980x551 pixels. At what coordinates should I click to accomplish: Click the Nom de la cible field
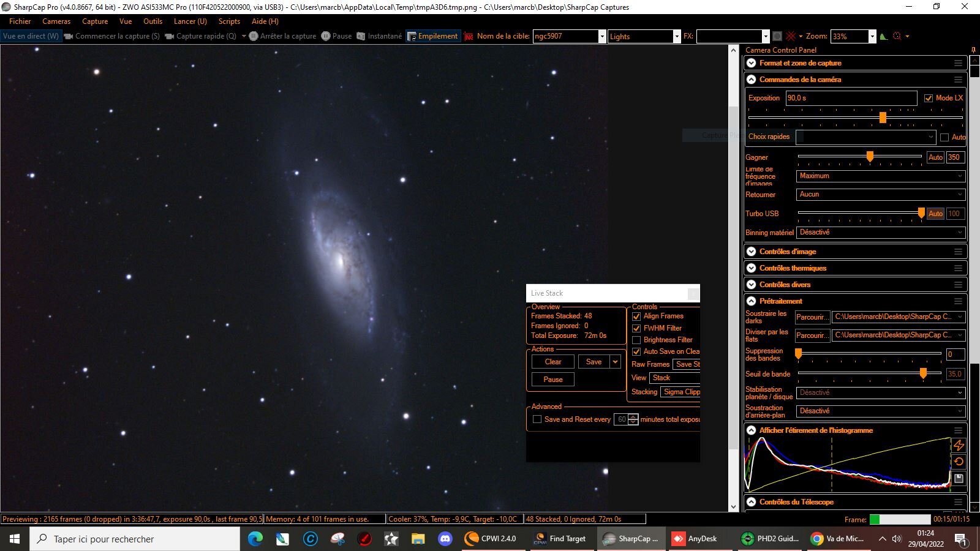tap(565, 37)
